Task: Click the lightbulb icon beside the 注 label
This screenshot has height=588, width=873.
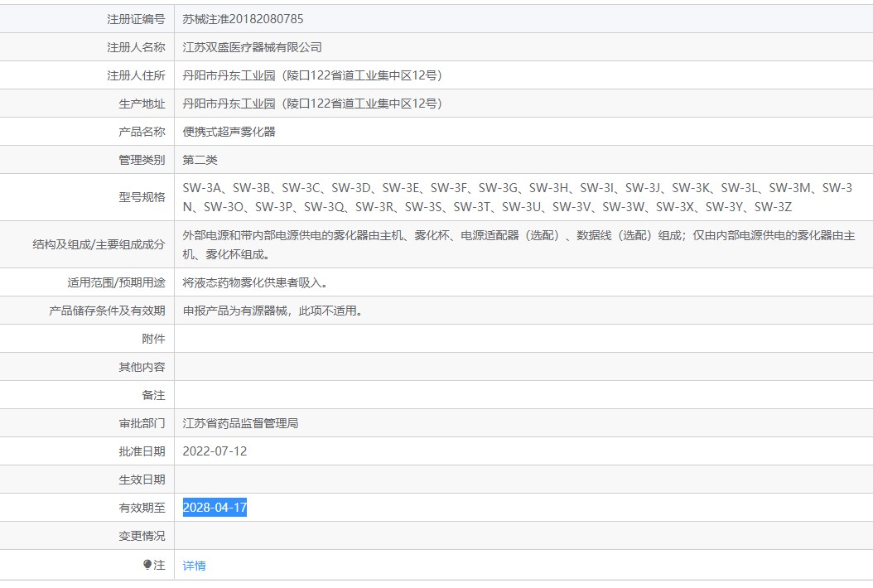Action: click(x=147, y=565)
